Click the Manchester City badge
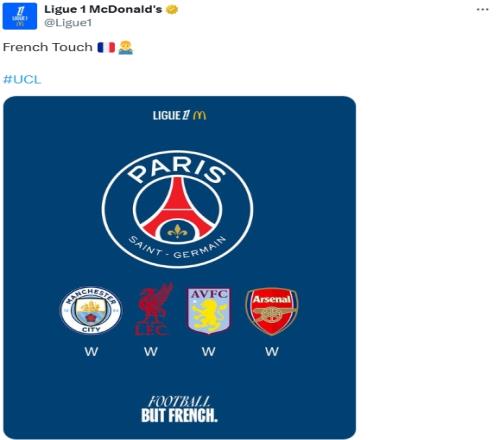 click(91, 310)
